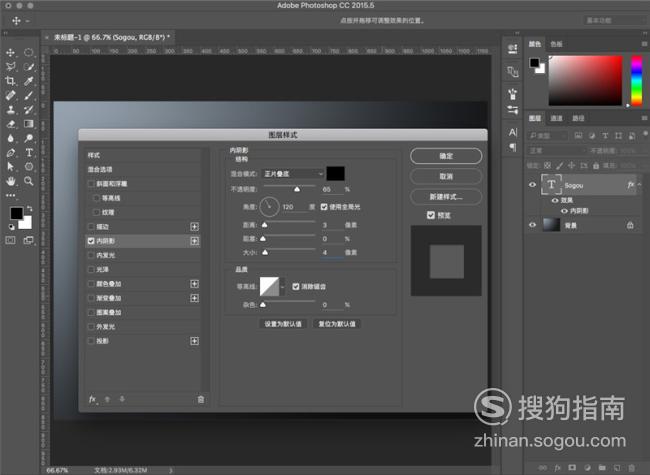This screenshot has height=475, width=650.
Task: Switch to the 通道 (Channels) tab
Action: tap(556, 118)
